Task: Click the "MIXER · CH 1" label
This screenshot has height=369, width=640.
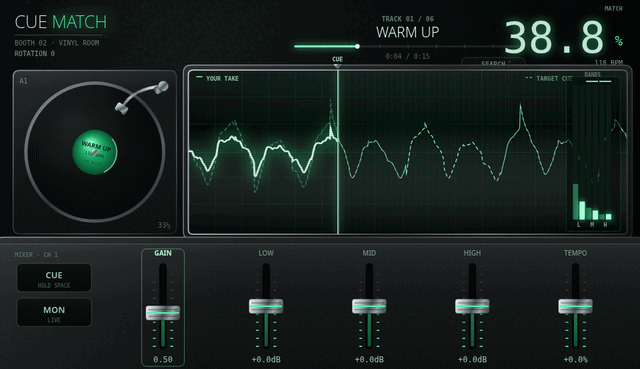Action: coord(36,255)
